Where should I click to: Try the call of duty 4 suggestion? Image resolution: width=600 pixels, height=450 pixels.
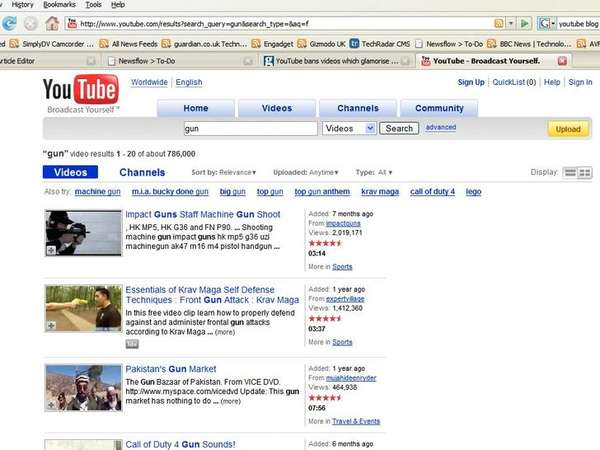[x=432, y=192]
